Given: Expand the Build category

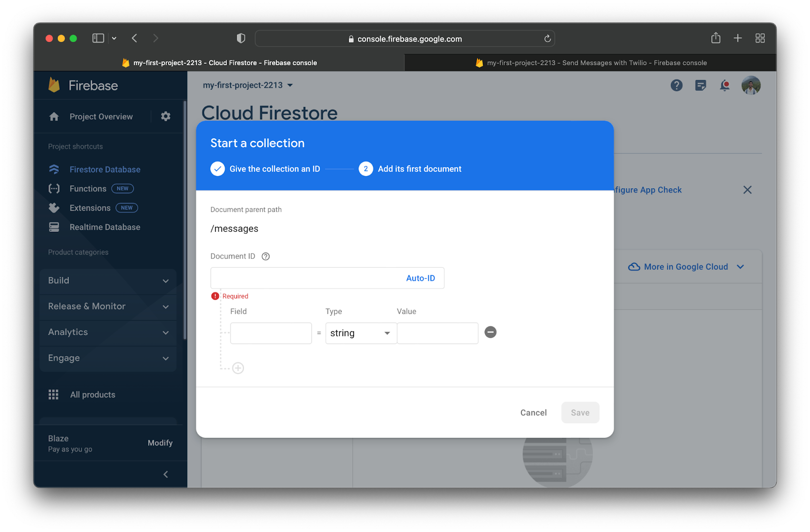Looking at the screenshot, I should click(x=108, y=281).
